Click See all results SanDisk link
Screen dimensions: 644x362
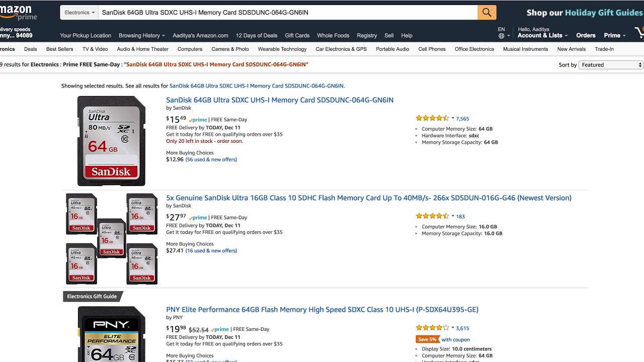257,86
